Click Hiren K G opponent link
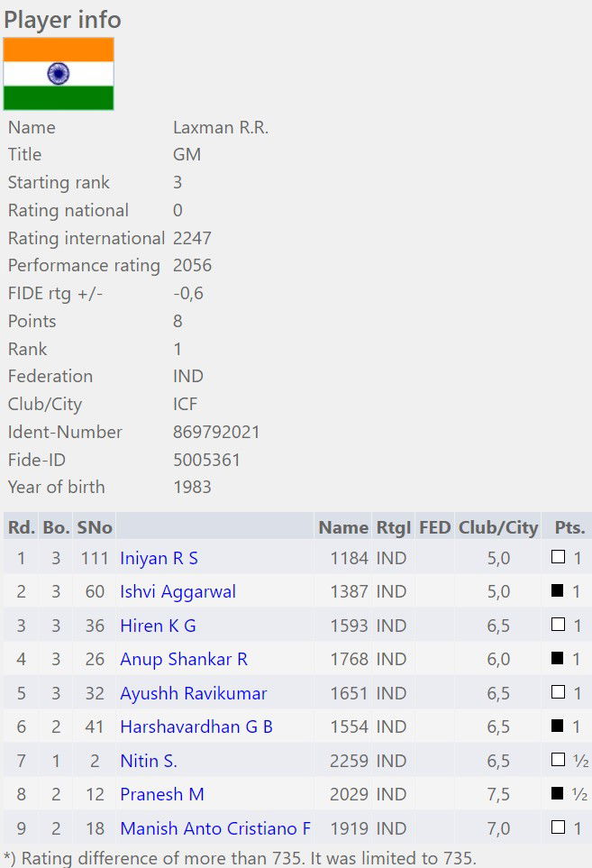The height and width of the screenshot is (868, 592). (158, 626)
